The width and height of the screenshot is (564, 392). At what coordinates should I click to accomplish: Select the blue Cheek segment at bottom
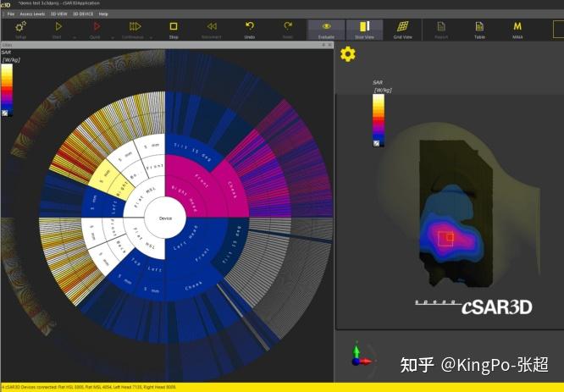[x=194, y=285]
